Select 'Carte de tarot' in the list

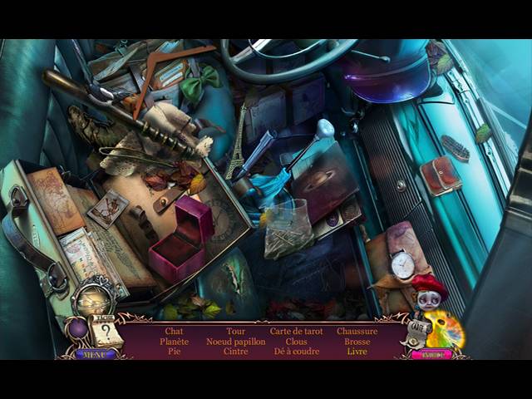pos(296,331)
